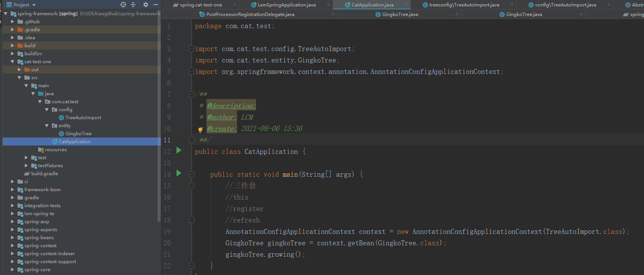
Task: Collapse the com.cat.test package
Action: click(x=40, y=102)
